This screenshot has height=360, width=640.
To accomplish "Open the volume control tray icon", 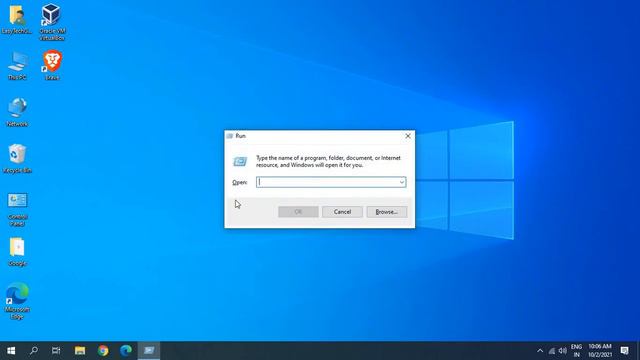I will pyautogui.click(x=563, y=351).
